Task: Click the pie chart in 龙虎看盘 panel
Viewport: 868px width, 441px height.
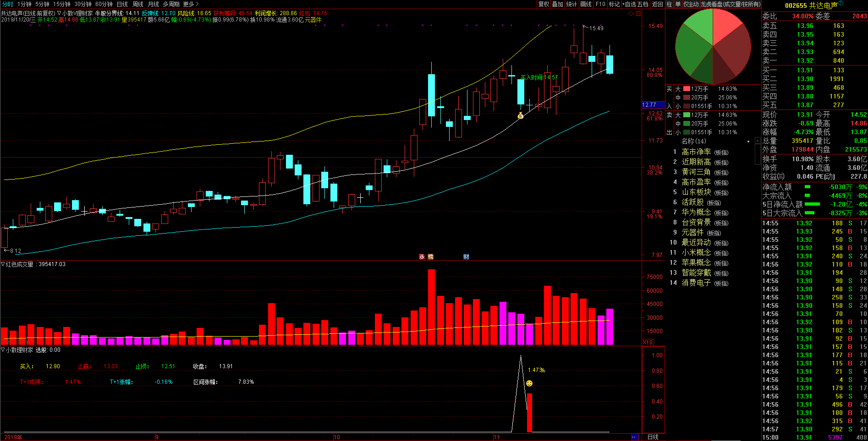Action: point(713,46)
